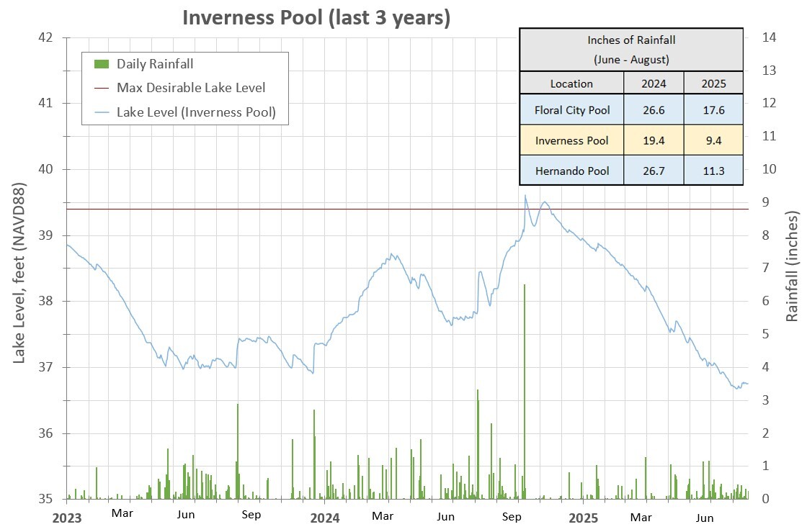Click the 2025 column header in table
This screenshot has width=807, height=532.
click(x=713, y=84)
